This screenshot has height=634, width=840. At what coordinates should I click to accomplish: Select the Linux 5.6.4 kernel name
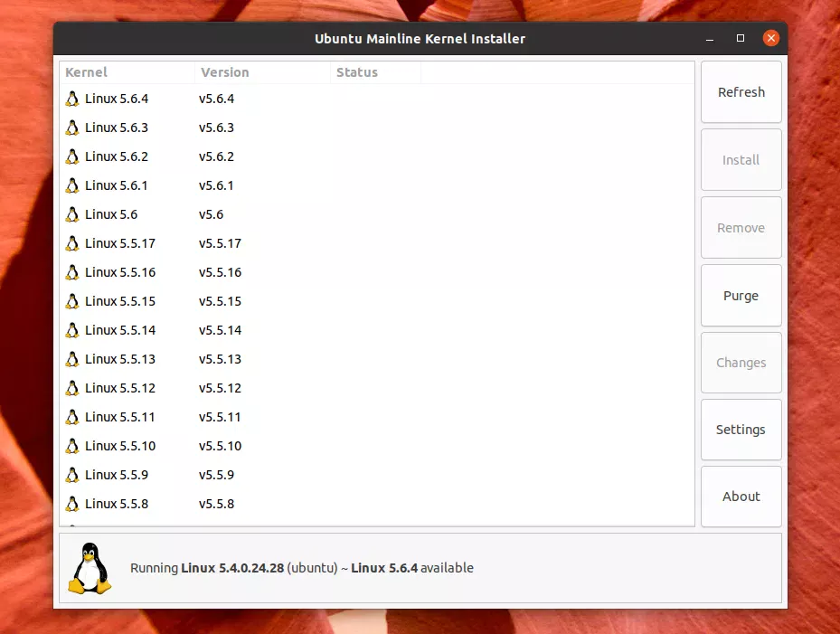pos(117,99)
